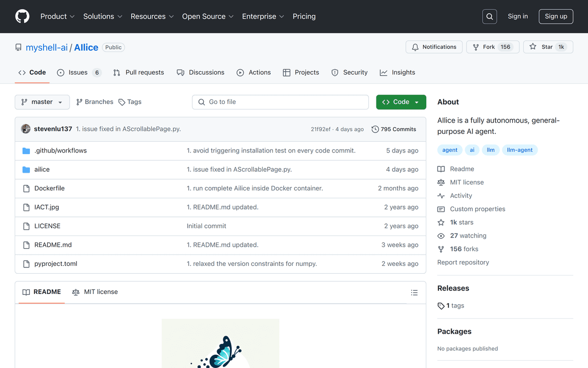This screenshot has width=588, height=368.
Task: Expand the Product menu
Action: 57,16
